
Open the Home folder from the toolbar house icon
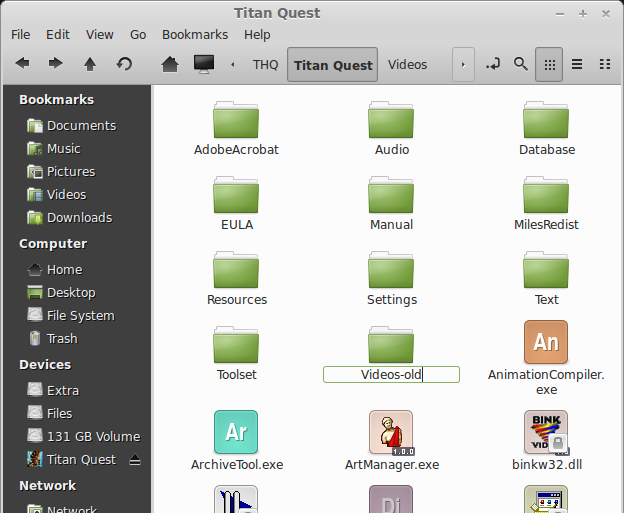tap(170, 64)
